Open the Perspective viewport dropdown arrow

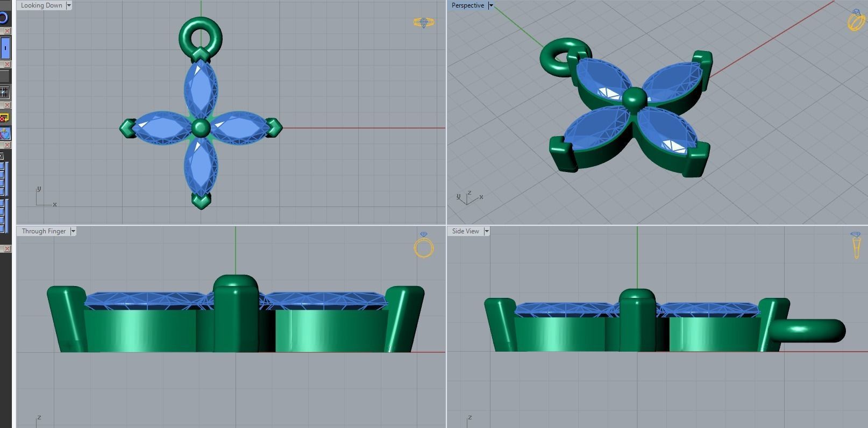(490, 5)
